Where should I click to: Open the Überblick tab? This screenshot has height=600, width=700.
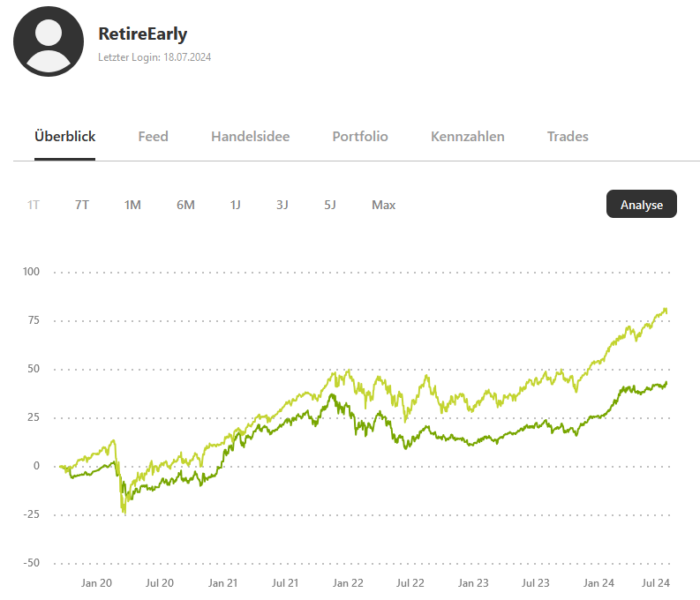65,137
